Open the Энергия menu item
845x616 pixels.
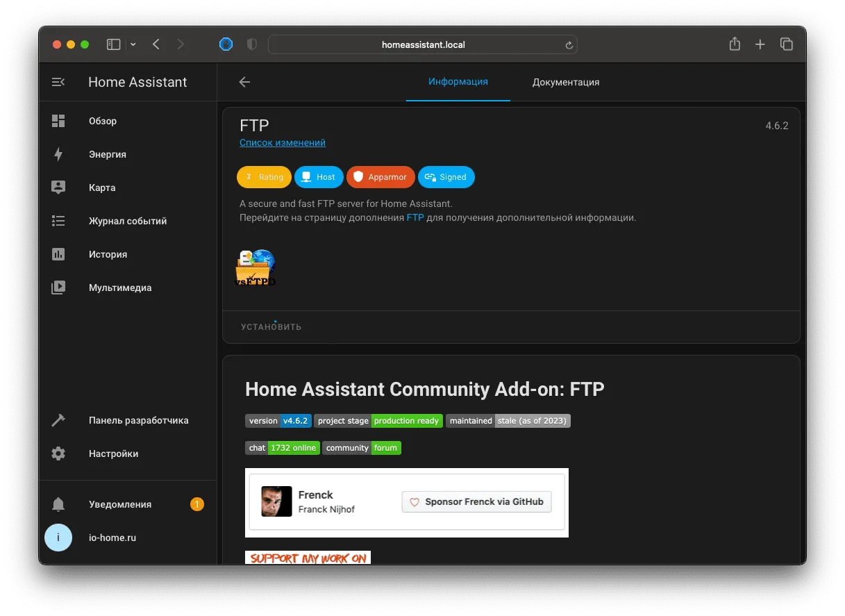click(128, 154)
